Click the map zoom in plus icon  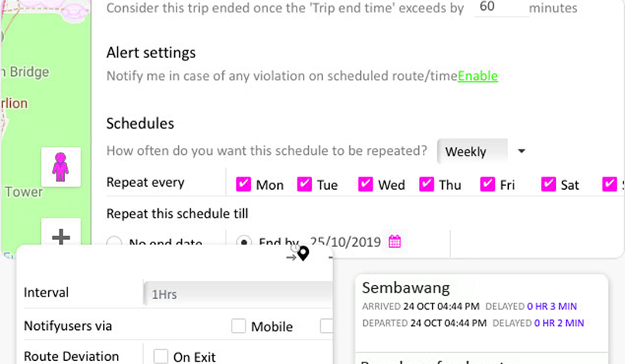[x=60, y=236]
